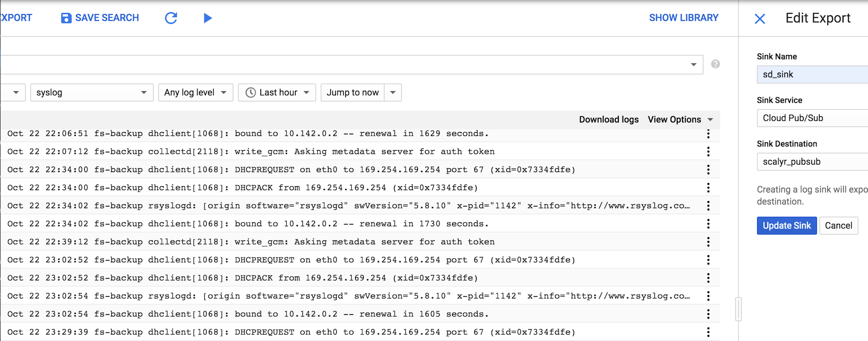
Task: Click the refresh logs icon
Action: pyautogui.click(x=171, y=18)
